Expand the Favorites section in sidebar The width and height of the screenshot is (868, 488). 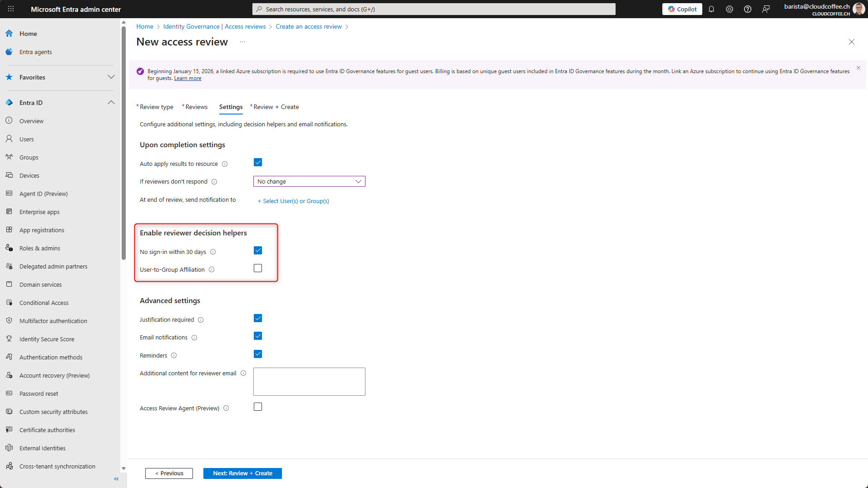[x=111, y=77]
